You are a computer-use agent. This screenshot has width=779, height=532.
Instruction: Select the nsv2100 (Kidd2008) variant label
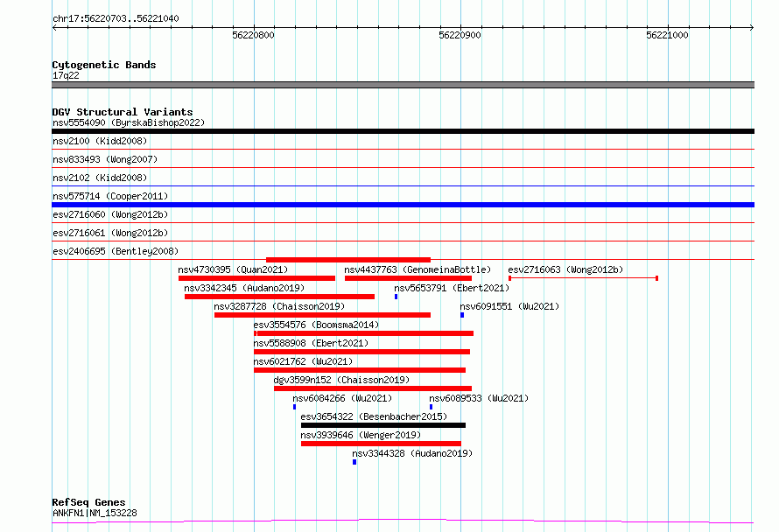pyautogui.click(x=100, y=141)
